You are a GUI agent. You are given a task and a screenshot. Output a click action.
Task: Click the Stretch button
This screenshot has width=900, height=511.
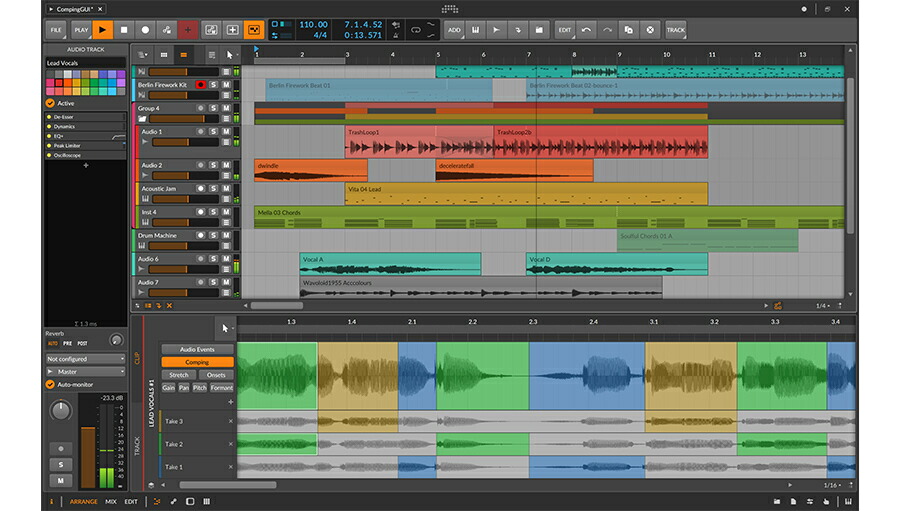pyautogui.click(x=179, y=375)
